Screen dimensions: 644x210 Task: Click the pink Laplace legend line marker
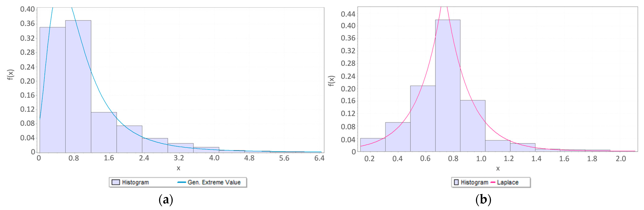click(493, 182)
